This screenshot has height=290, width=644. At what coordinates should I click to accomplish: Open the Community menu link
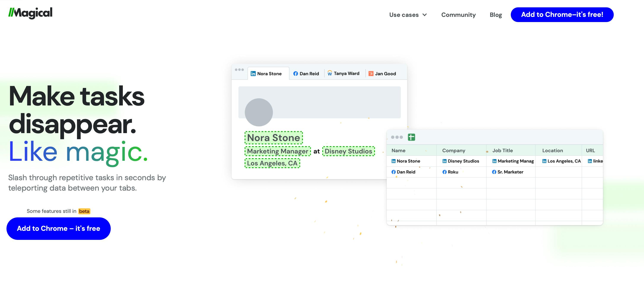(x=458, y=15)
